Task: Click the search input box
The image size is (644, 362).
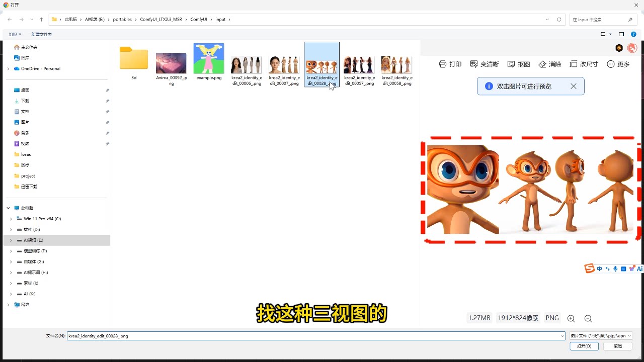Action: coord(603,20)
